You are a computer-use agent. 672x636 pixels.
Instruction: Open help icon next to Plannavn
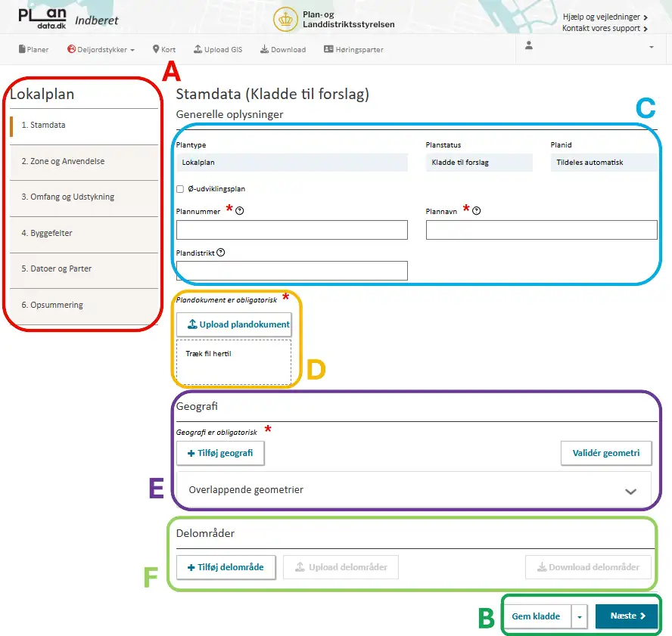476,211
